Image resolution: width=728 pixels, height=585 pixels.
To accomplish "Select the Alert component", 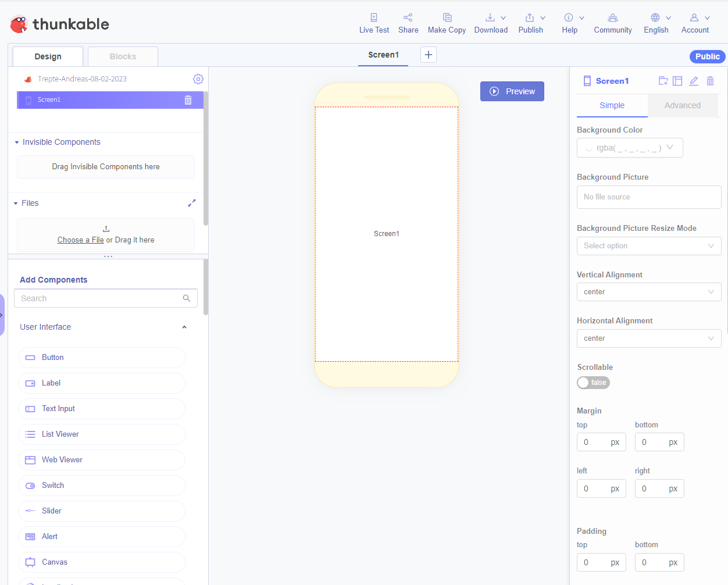I will point(102,537).
